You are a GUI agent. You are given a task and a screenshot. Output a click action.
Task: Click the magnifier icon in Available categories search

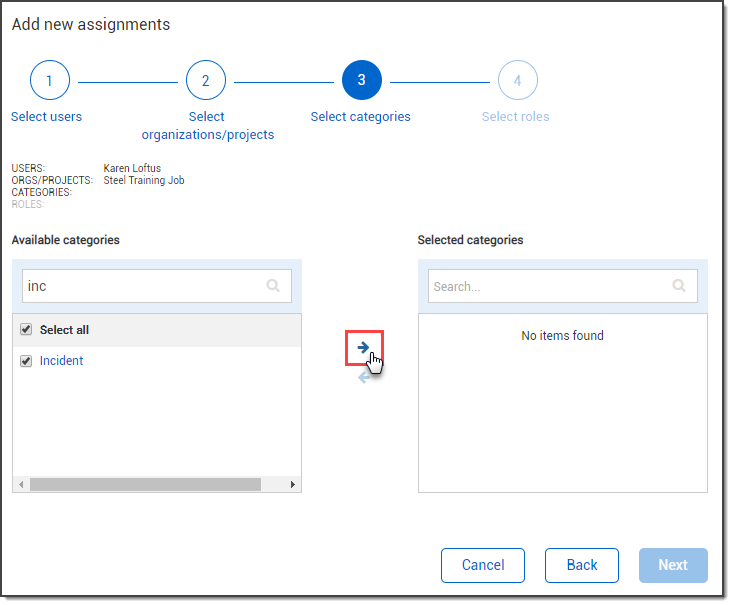point(273,286)
